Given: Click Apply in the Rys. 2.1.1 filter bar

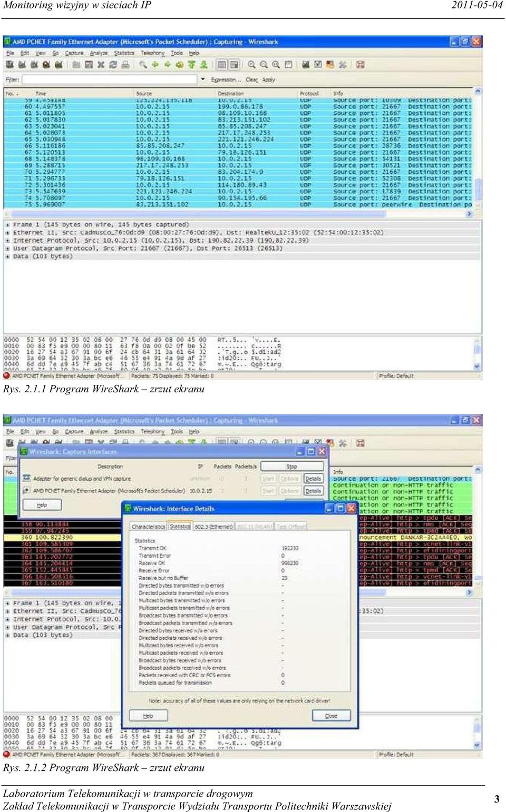Looking at the screenshot, I should tap(269, 80).
